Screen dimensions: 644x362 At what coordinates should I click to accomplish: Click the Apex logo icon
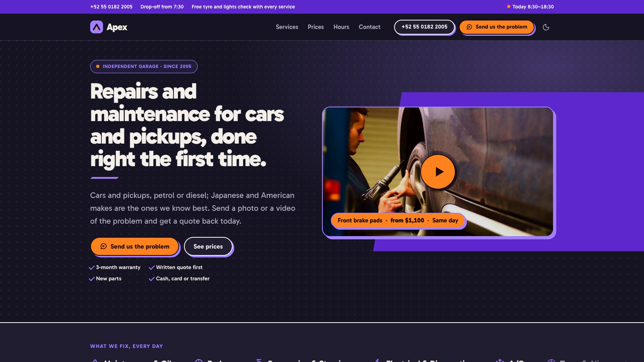[x=97, y=27]
